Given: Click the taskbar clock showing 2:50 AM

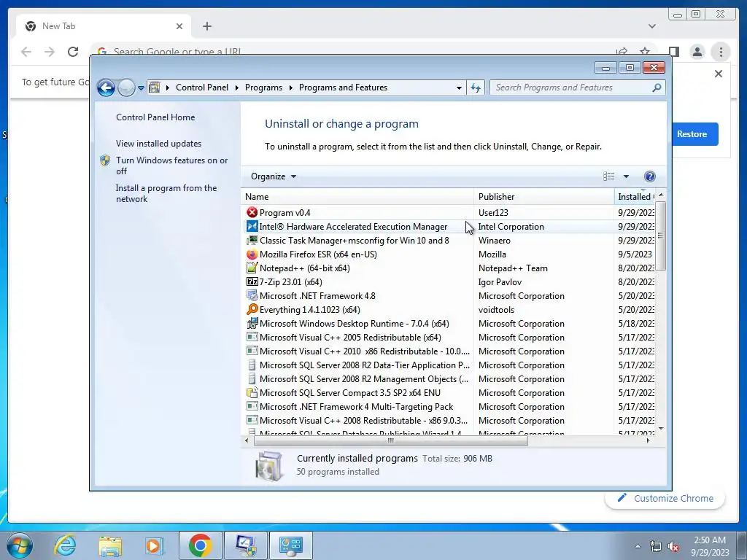Looking at the screenshot, I should click(710, 546).
